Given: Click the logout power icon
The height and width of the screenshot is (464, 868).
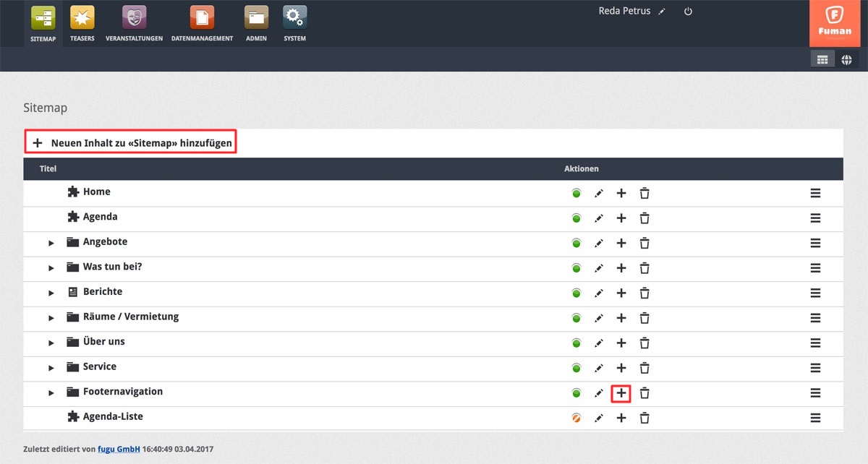Looking at the screenshot, I should click(688, 12).
